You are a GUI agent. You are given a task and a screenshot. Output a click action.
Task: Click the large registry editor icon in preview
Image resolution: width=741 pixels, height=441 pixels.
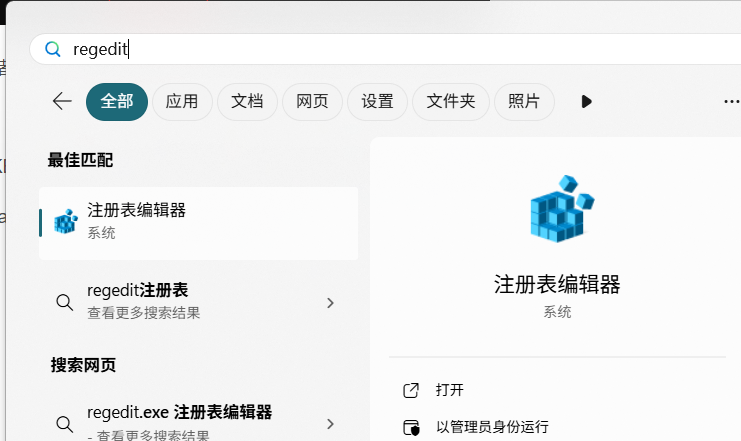pos(561,208)
